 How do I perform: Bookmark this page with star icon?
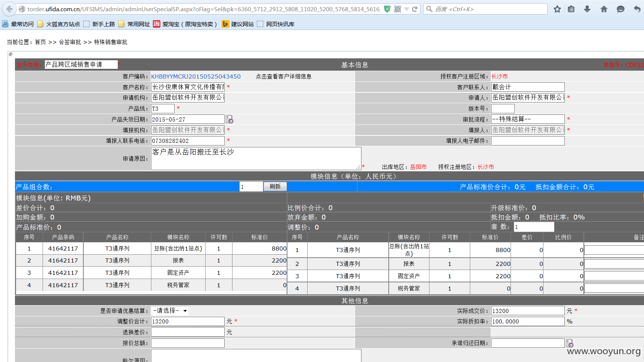pos(557,9)
